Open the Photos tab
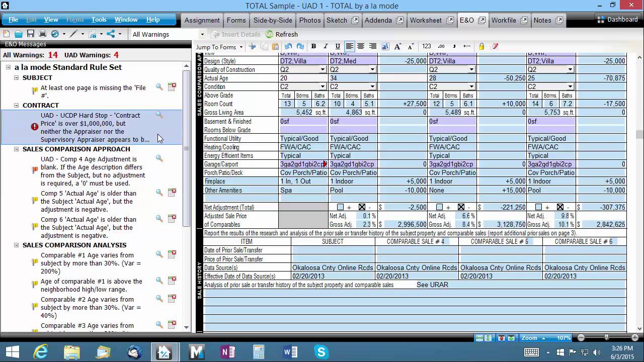644x362 pixels. pos(310,20)
